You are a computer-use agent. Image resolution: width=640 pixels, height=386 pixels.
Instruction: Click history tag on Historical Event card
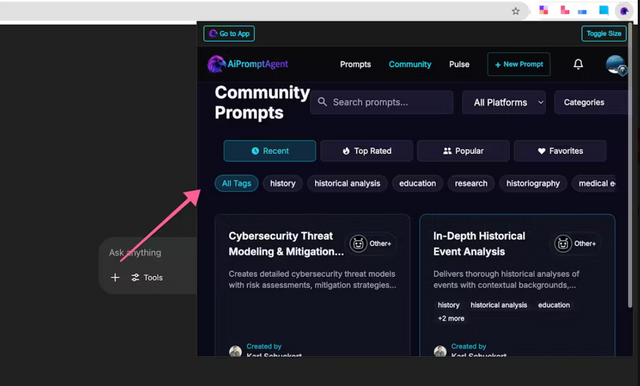448,305
